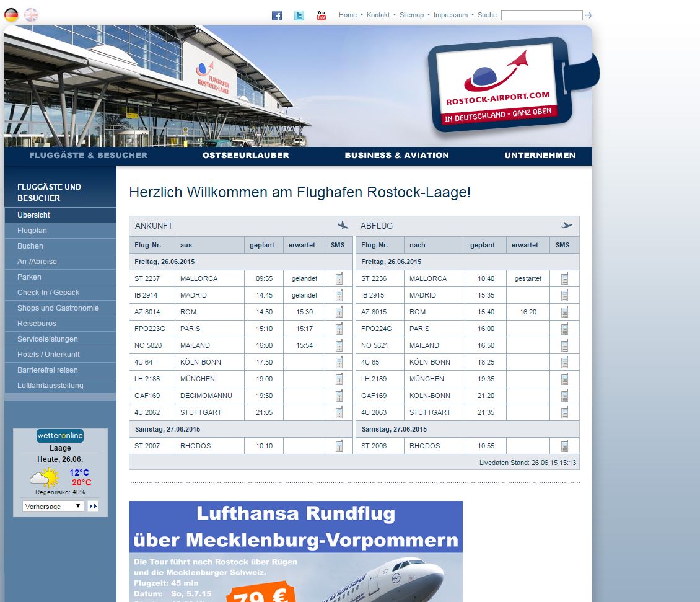Open the YouTube channel icon

coord(321,15)
